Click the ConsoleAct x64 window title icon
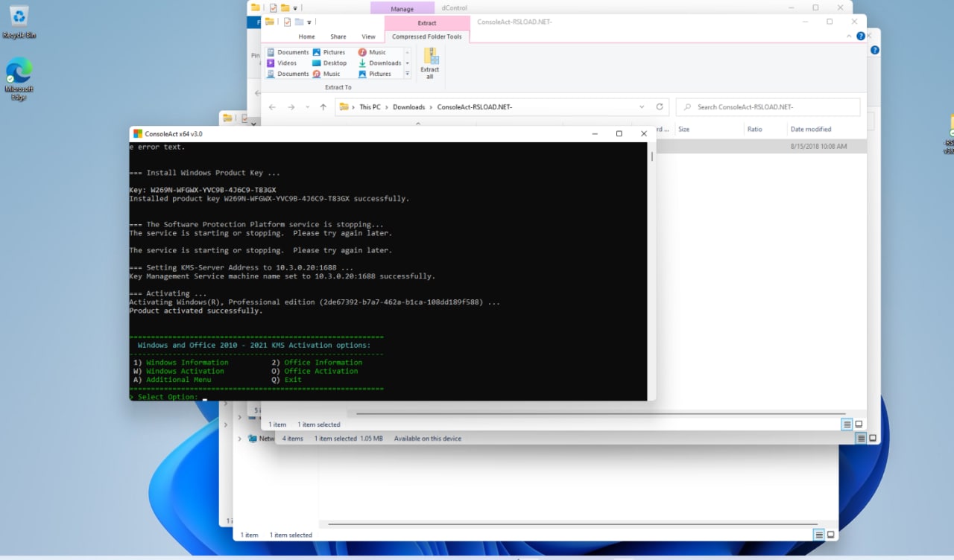 (x=137, y=134)
